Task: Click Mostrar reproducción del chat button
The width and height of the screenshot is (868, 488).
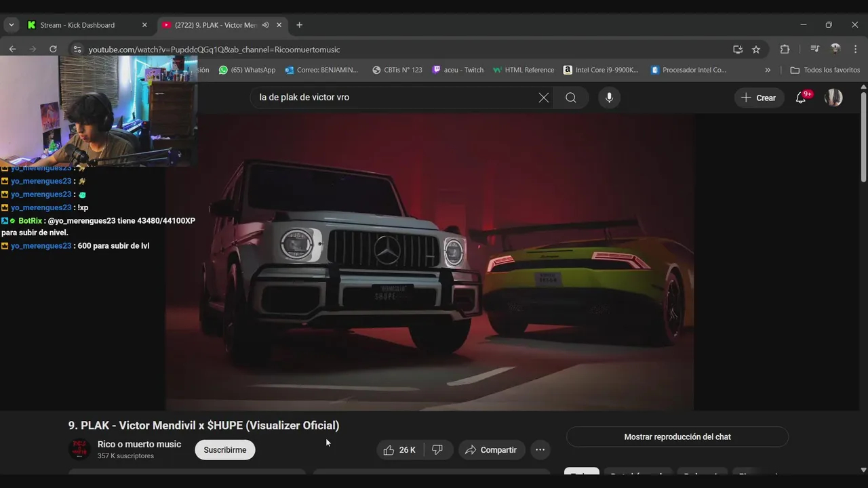Action: pos(677,437)
